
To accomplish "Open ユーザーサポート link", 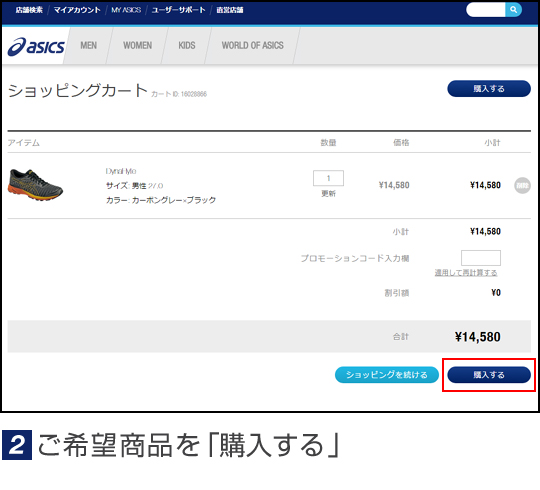I will click(x=178, y=10).
